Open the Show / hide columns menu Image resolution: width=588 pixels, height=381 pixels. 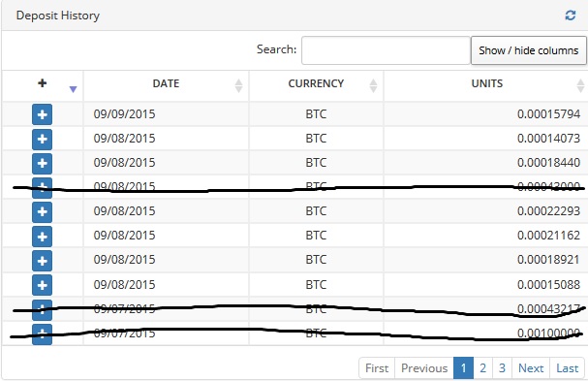coord(528,50)
